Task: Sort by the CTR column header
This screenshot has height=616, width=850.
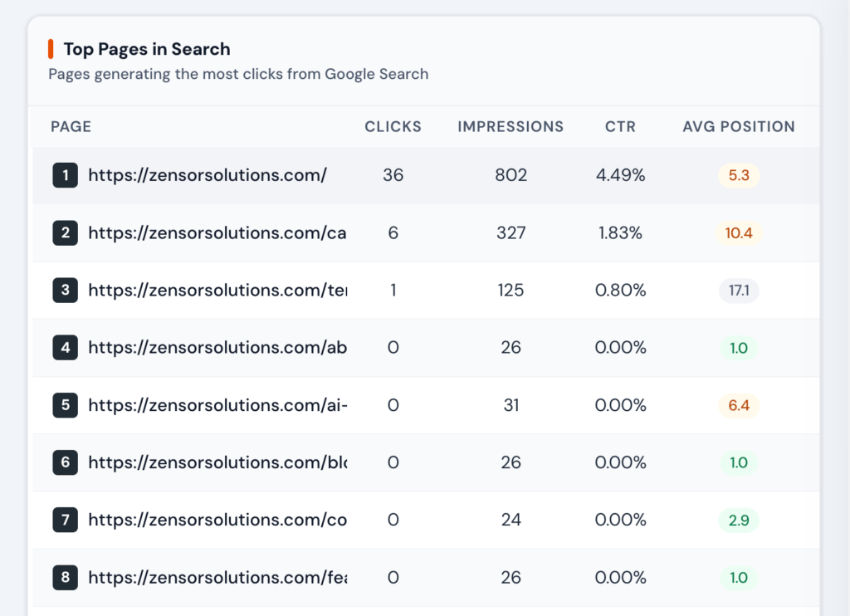Action: coord(620,126)
